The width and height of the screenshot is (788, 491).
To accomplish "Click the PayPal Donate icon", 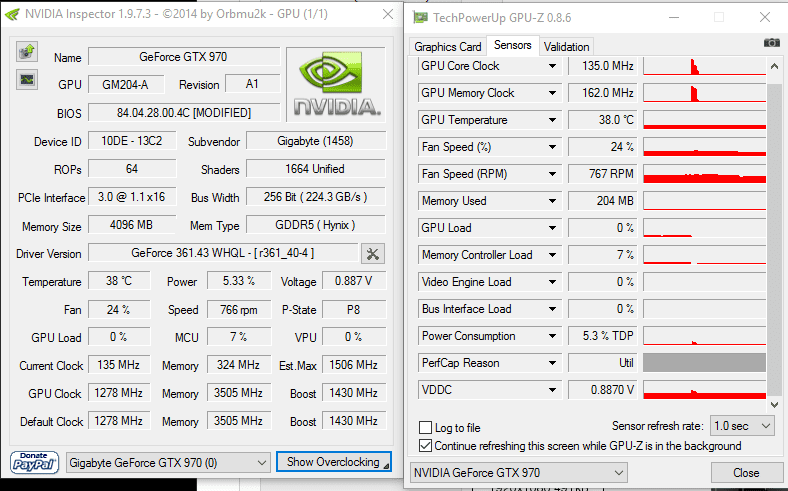I will [x=34, y=462].
